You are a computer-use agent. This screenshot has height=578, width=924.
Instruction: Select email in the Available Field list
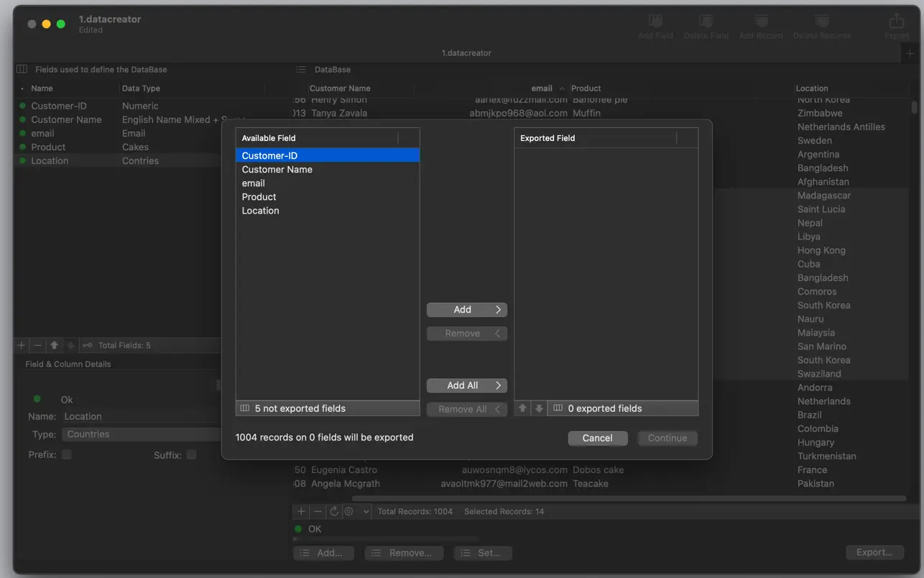(x=328, y=183)
